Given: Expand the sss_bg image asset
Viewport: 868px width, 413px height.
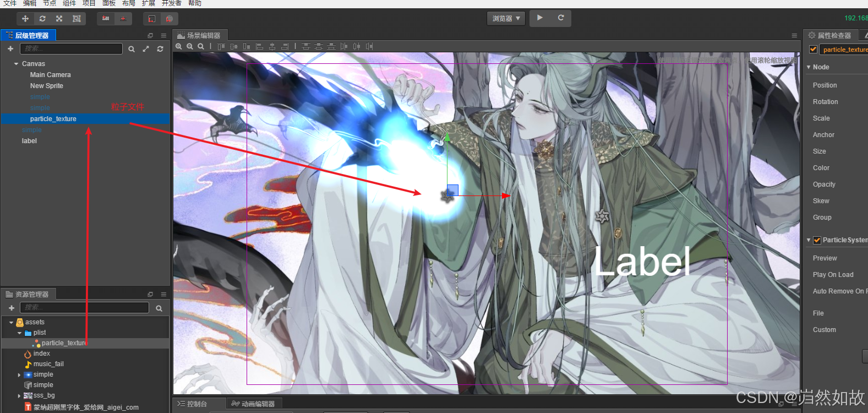Looking at the screenshot, I should click(19, 396).
